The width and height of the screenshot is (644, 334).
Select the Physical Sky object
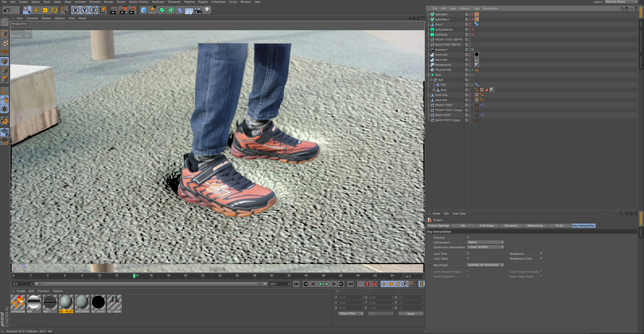click(443, 70)
